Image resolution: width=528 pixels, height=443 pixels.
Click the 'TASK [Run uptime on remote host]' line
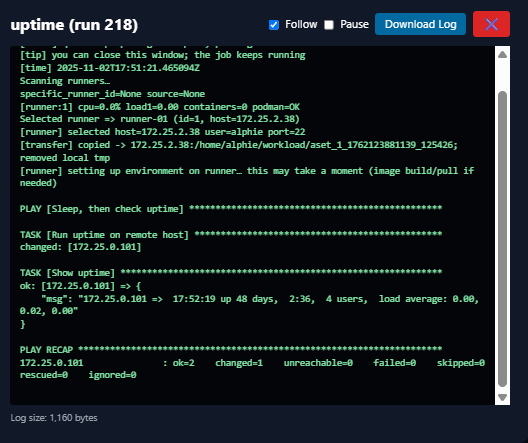pyautogui.click(x=231, y=235)
